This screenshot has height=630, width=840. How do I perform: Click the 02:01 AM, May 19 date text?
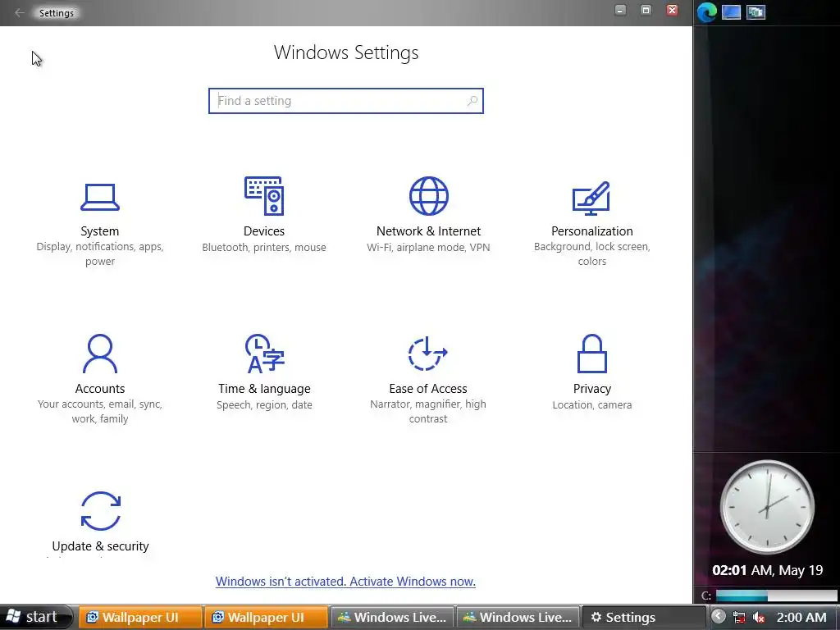click(767, 570)
